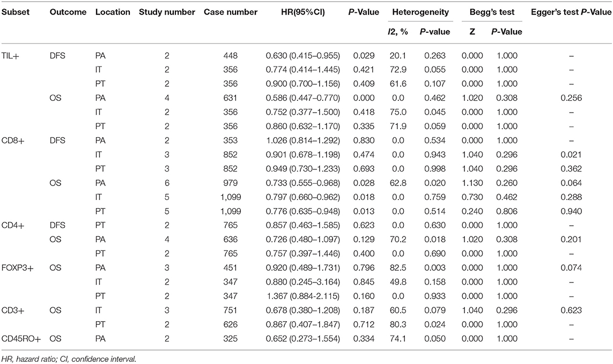Select the 'TIL+' subset label

tap(11, 56)
